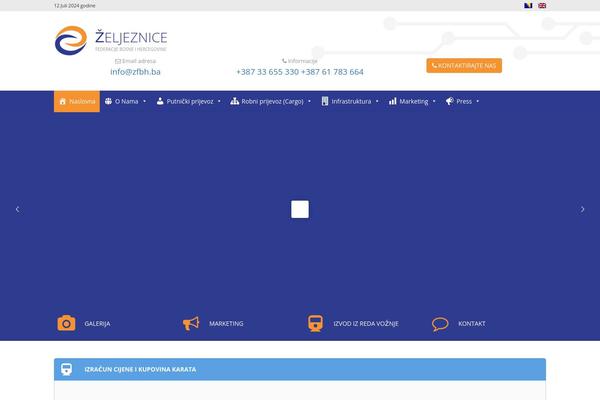Click the white square slider loader

pyautogui.click(x=300, y=209)
